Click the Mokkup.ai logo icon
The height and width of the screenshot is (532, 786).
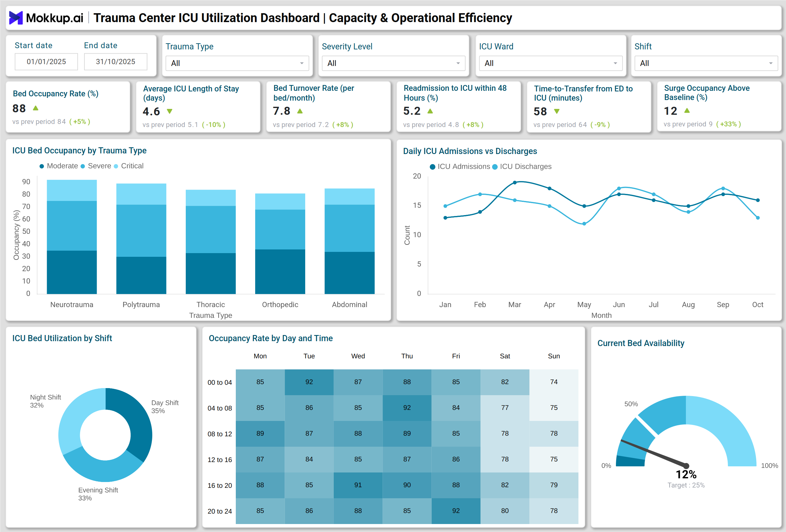point(16,17)
